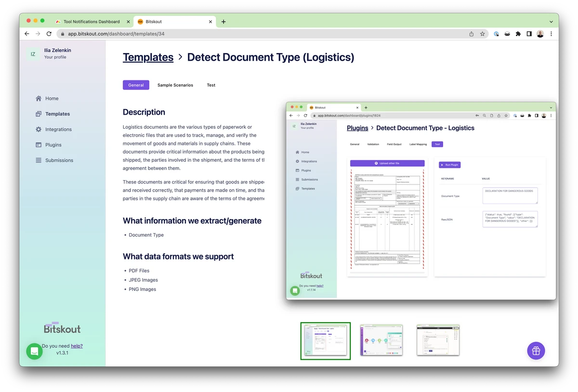Click the black disc extension icon
Image resolution: width=578 pixels, height=392 pixels.
tap(507, 34)
